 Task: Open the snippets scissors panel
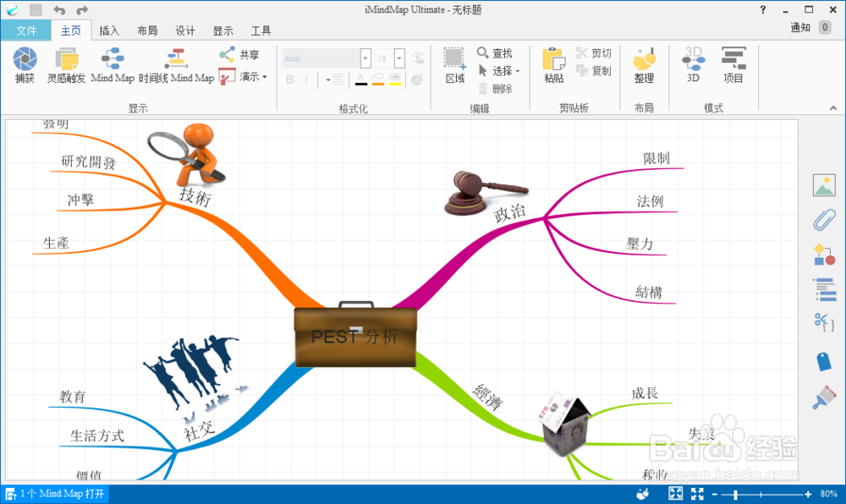(824, 323)
